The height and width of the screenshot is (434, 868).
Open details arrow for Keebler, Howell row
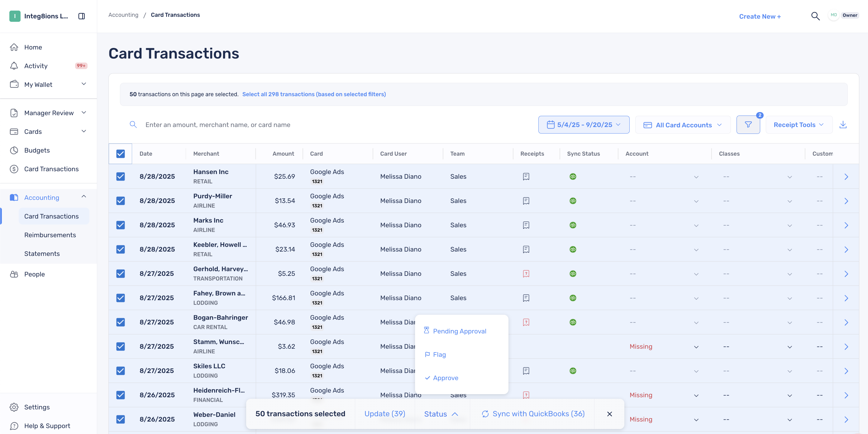(x=846, y=249)
